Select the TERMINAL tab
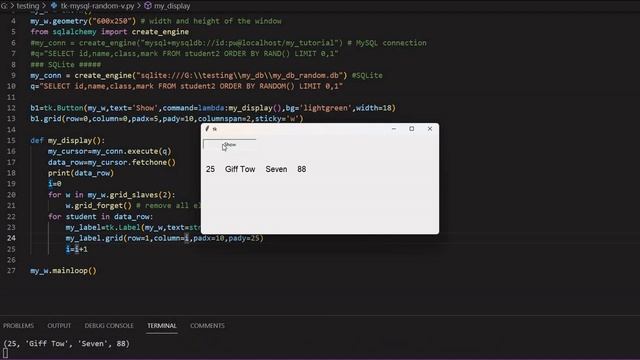 point(162,326)
